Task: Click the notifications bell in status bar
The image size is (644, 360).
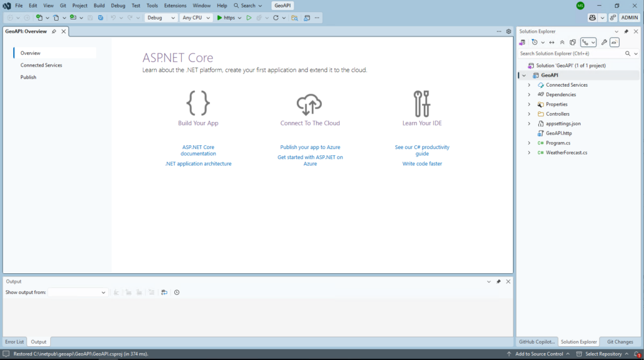Action: (x=636, y=354)
